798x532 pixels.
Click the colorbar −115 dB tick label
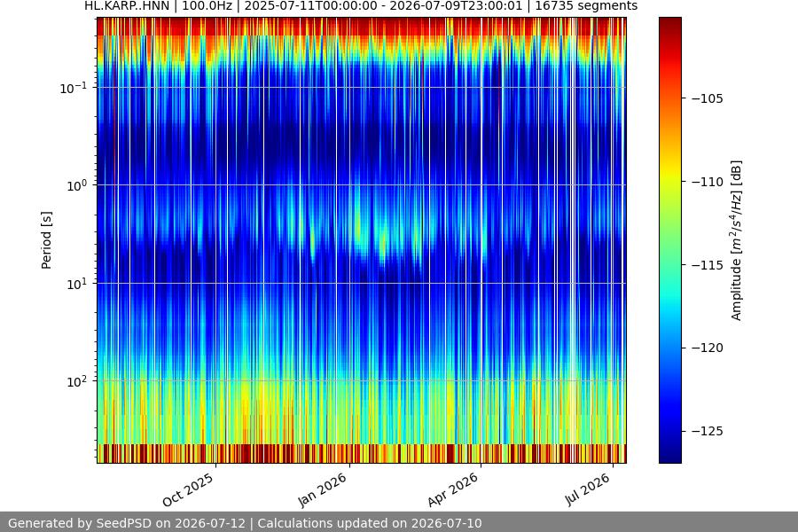coord(708,265)
